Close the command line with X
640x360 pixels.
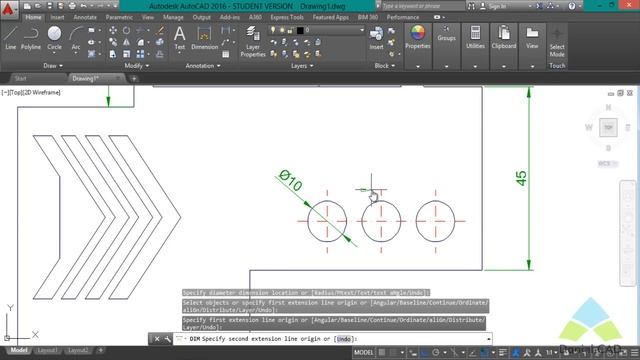coord(157,339)
